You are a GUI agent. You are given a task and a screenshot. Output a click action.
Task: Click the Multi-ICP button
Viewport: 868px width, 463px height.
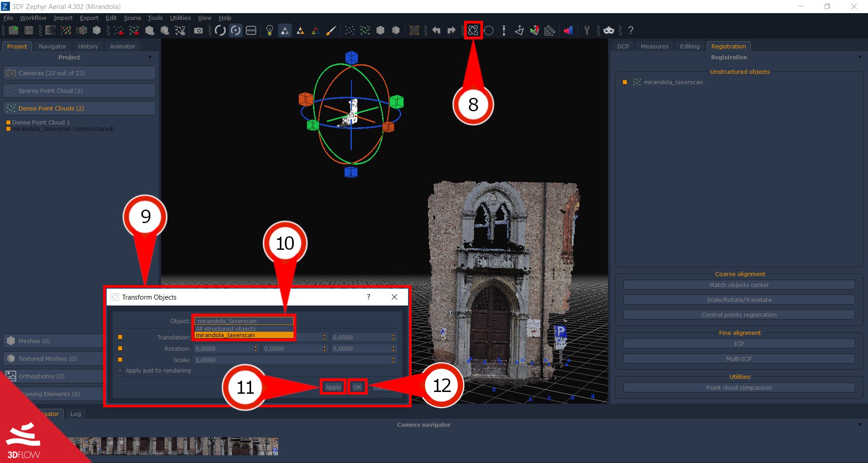[739, 358]
